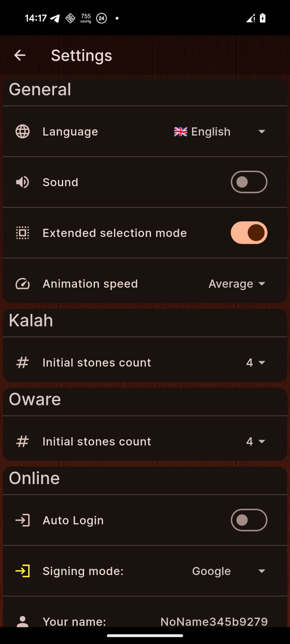290x644 pixels.
Task: Click the yellow Signing mode icon
Action: click(x=23, y=571)
